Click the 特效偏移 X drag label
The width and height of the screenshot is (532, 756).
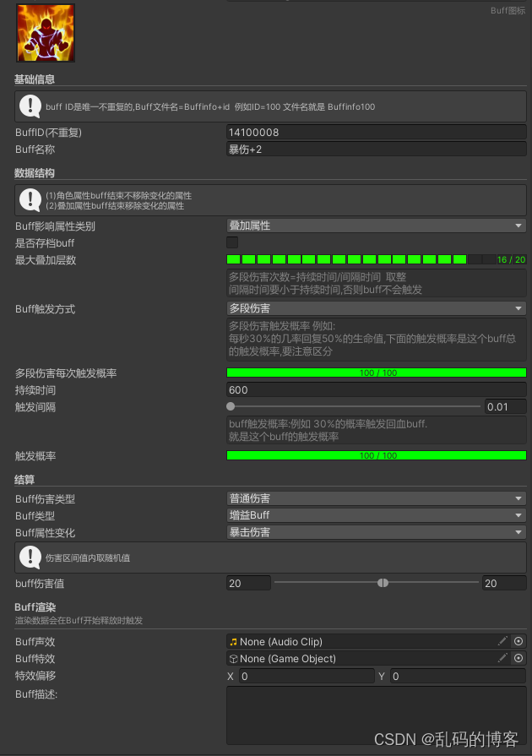(x=231, y=676)
